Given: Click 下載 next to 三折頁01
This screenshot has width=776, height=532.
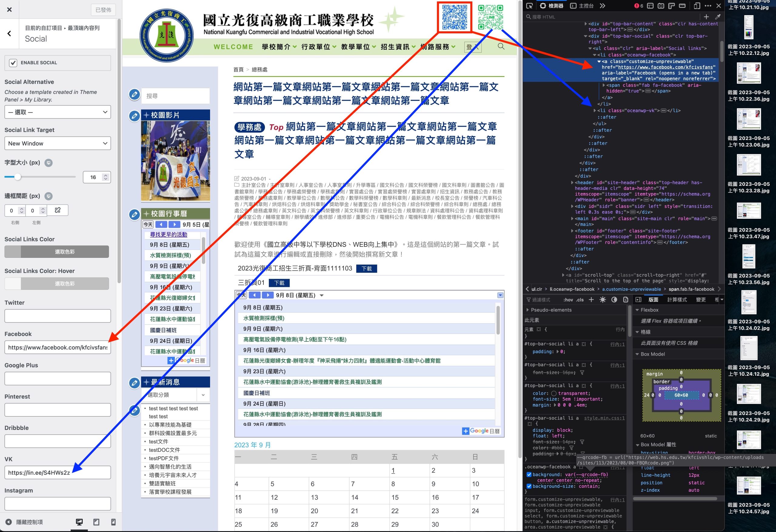Looking at the screenshot, I should (279, 283).
